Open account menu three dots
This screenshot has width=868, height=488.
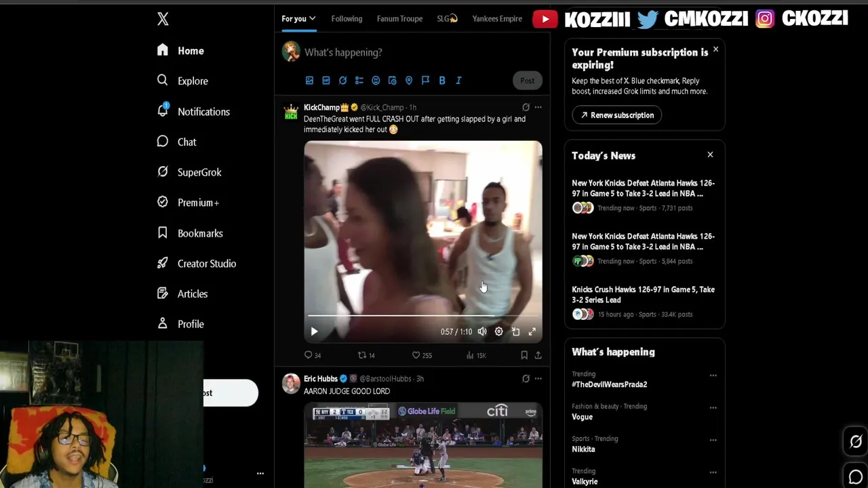260,474
